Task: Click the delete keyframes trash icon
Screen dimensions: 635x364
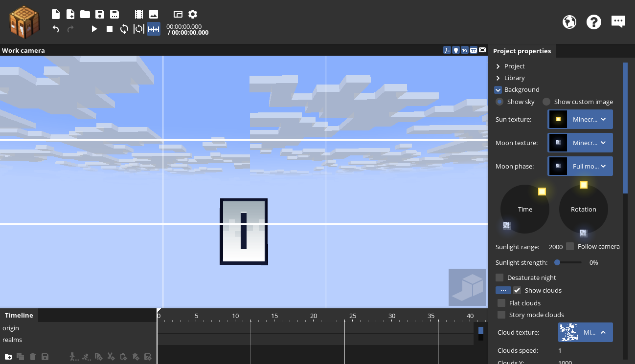Action: click(x=136, y=357)
